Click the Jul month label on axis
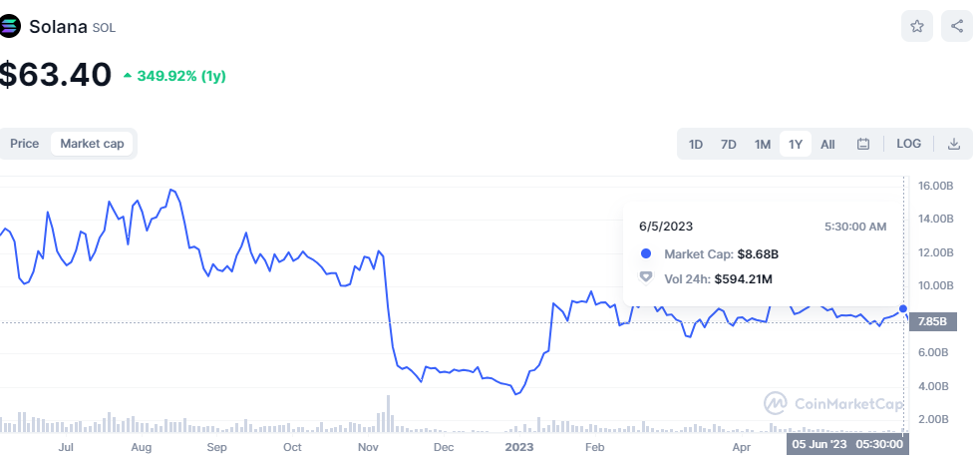Screen dimensions: 980x461 [66, 447]
